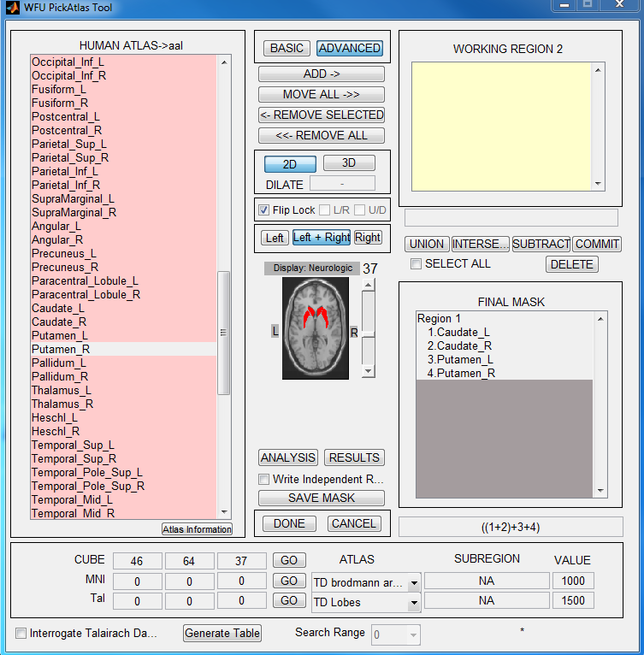Expand the TD Lobes atlas dropdown

tap(413, 603)
